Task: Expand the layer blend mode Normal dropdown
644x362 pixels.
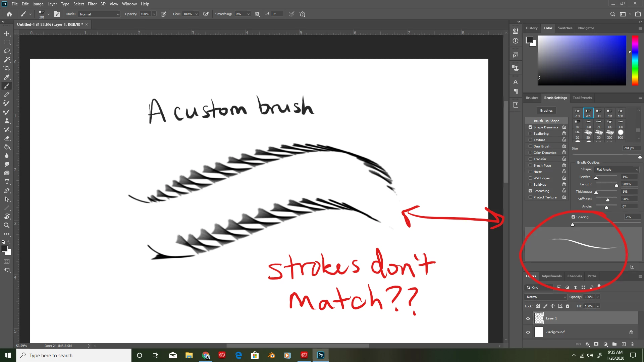Action: pyautogui.click(x=546, y=297)
